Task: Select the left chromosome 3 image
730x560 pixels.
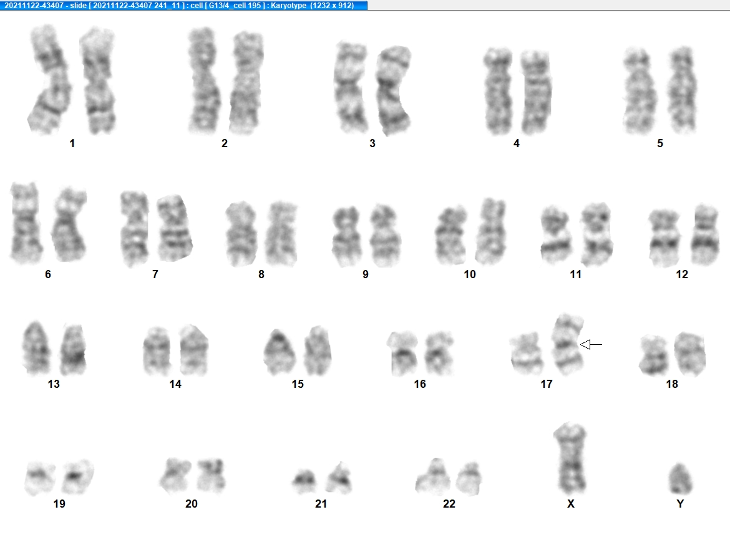Action: tap(351, 87)
